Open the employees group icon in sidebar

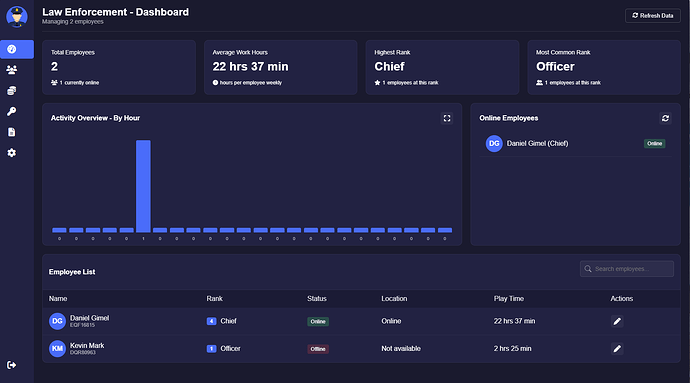pyautogui.click(x=12, y=70)
